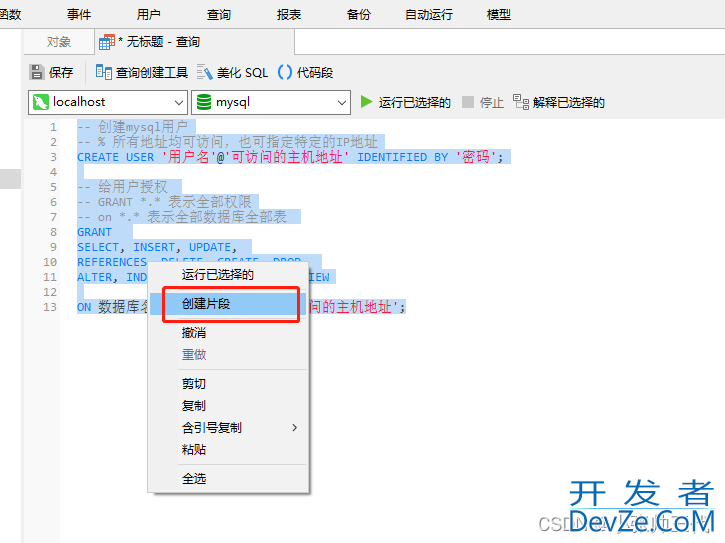Choose 重做 in the context menu
Image resolution: width=725 pixels, height=543 pixels.
point(228,355)
